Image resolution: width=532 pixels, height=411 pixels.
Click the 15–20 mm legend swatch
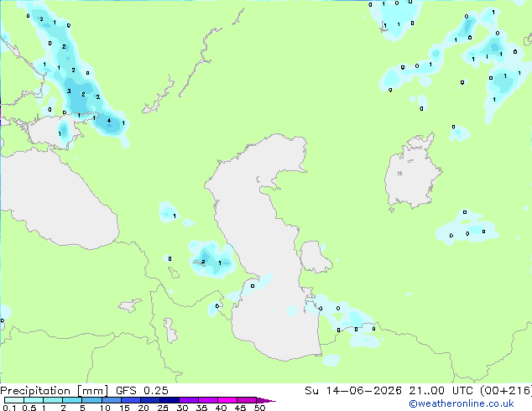[x=130, y=400]
